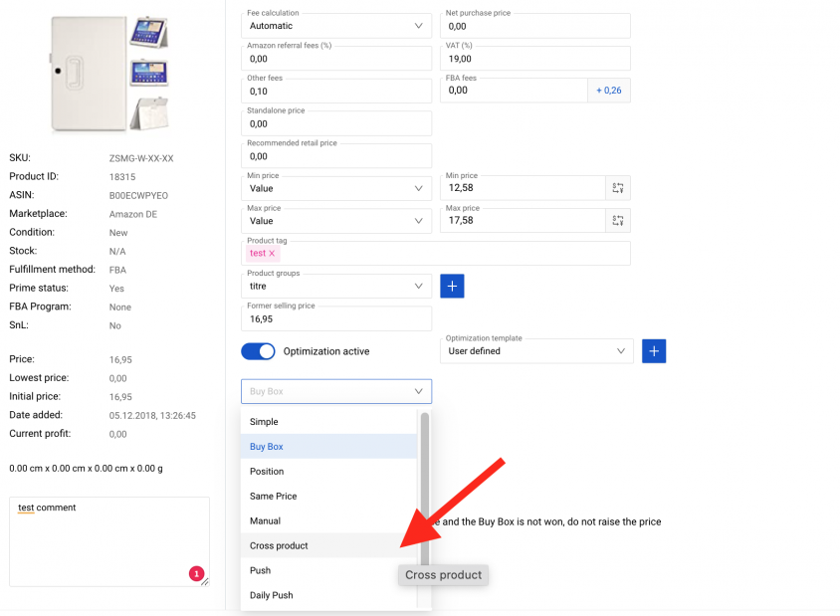
Task: Open the Min price calculator icon
Action: (618, 188)
